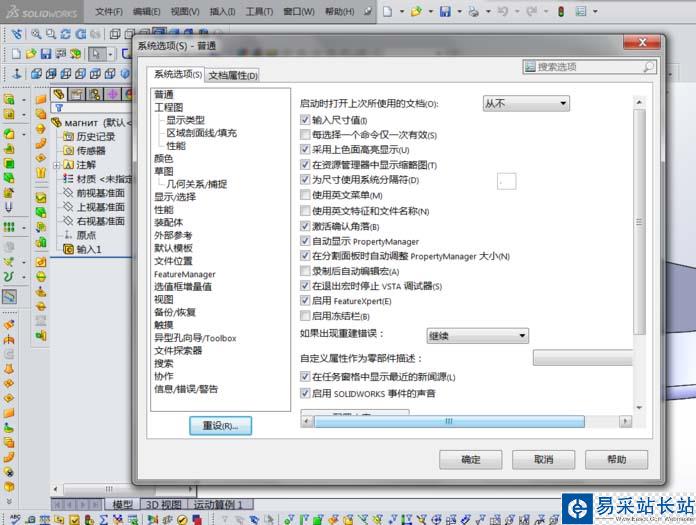Click the vertical scrollbar thumb in options panel
696x525 pixels.
[639, 222]
